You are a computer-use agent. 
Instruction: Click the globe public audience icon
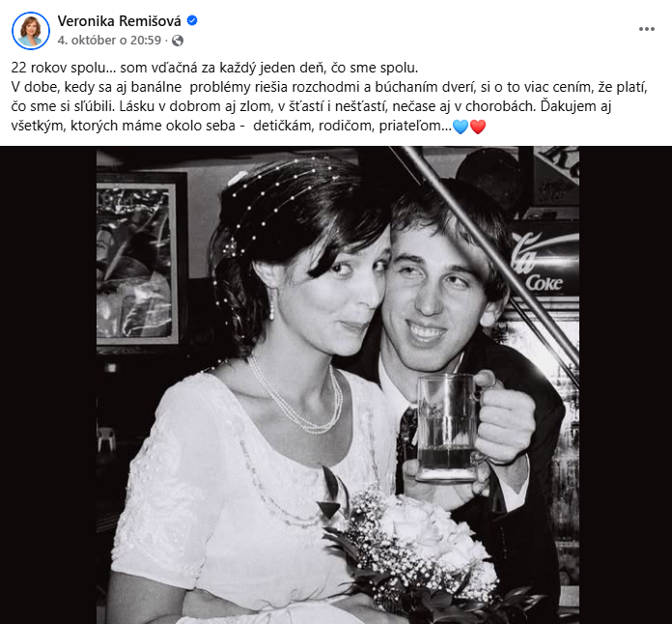point(178,41)
